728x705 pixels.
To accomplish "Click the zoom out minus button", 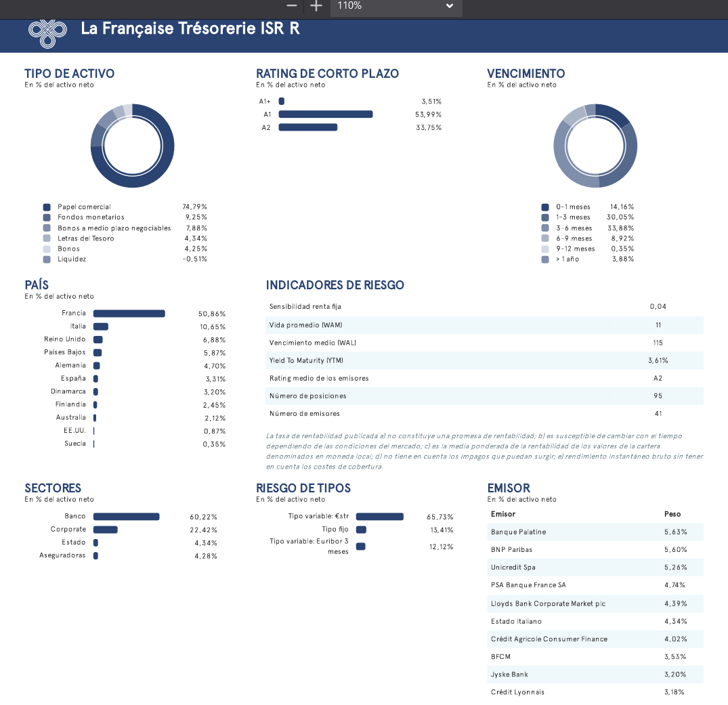I will click(x=292, y=6).
